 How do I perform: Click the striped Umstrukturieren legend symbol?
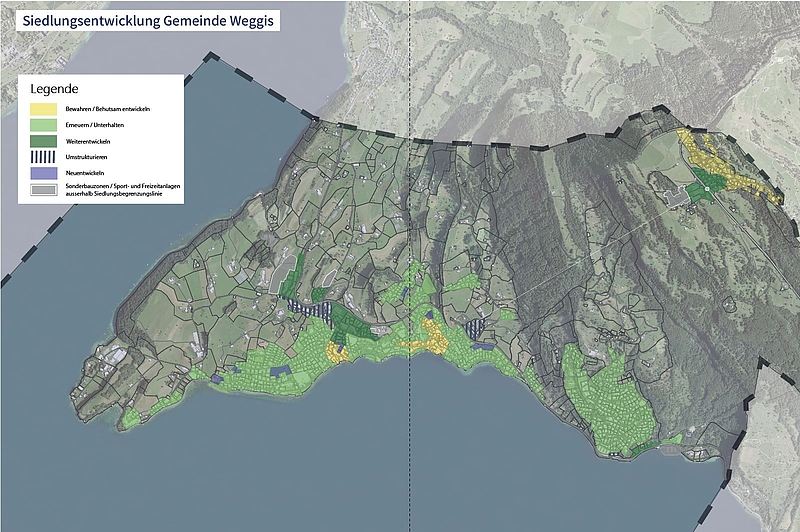[x=43, y=156]
